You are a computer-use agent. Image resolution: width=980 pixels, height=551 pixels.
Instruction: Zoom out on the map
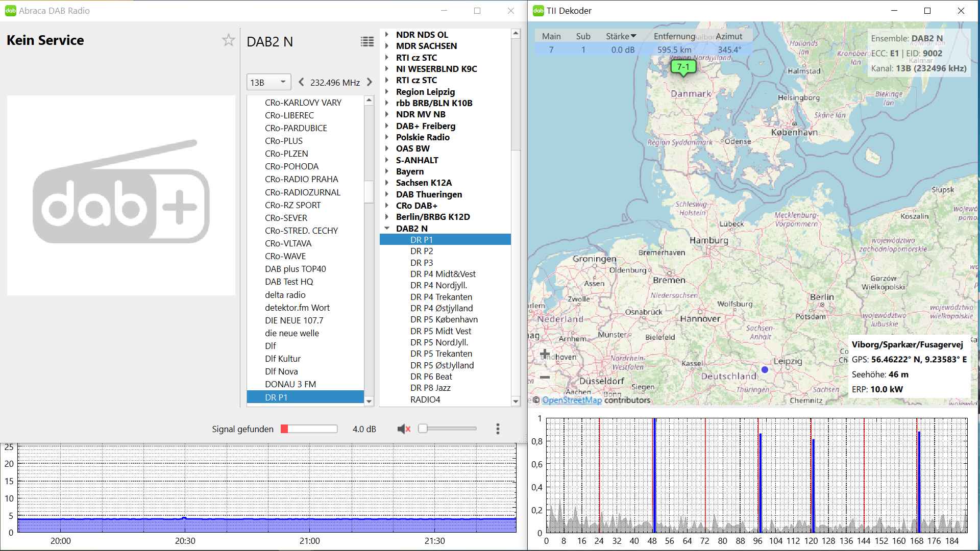[545, 378]
